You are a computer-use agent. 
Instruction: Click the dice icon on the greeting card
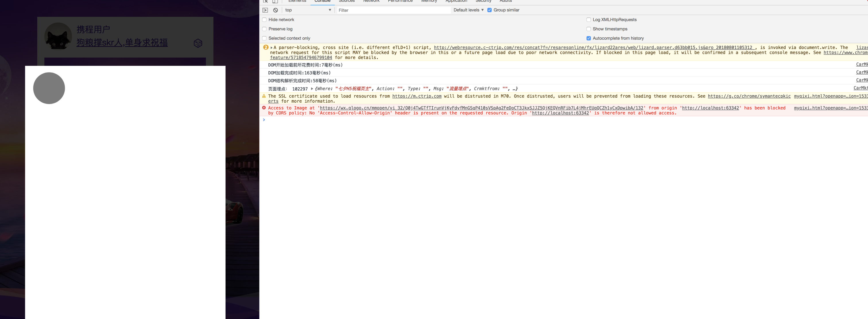tap(198, 43)
